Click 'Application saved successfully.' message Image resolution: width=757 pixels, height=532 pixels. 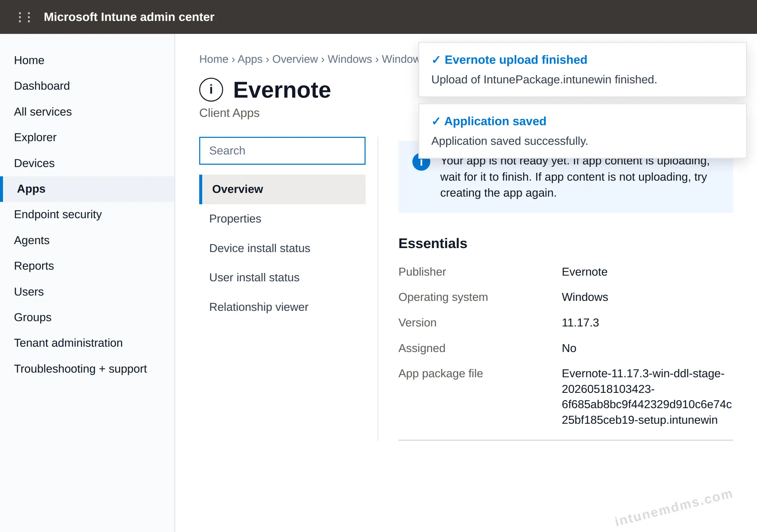(x=510, y=141)
